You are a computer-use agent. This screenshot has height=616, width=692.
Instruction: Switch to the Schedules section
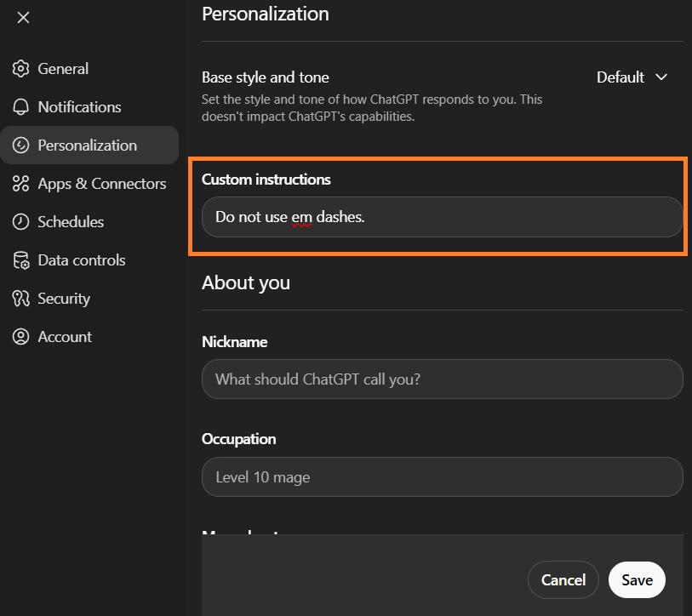pyautogui.click(x=89, y=222)
